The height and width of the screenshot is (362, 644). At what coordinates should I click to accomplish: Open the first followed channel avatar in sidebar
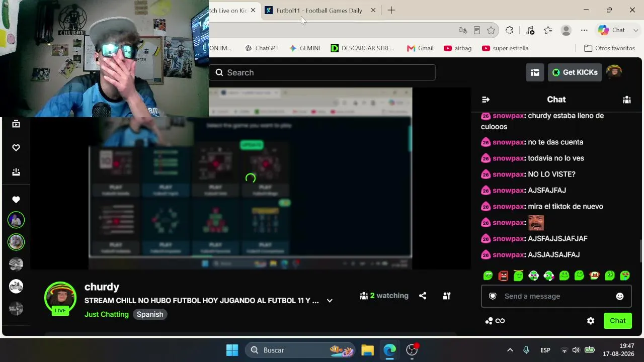tap(16, 220)
